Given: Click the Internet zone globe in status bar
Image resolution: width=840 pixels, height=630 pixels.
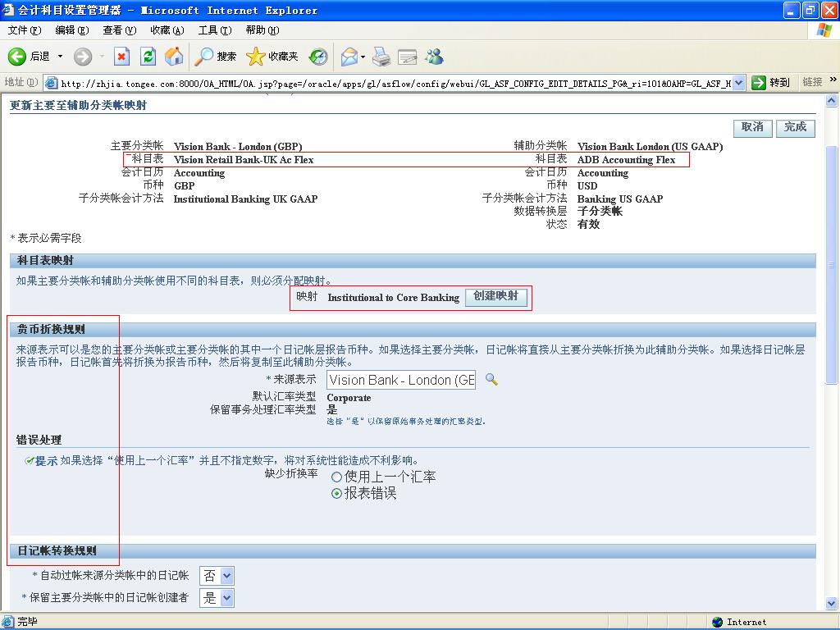Looking at the screenshot, I should pyautogui.click(x=717, y=622).
